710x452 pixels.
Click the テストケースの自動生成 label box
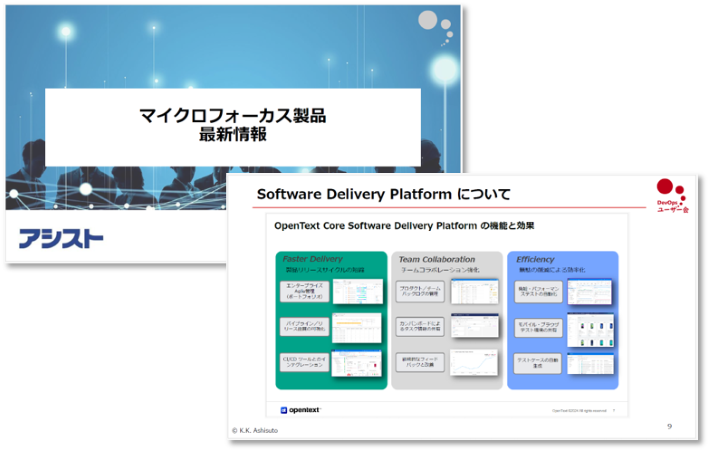coord(539,363)
